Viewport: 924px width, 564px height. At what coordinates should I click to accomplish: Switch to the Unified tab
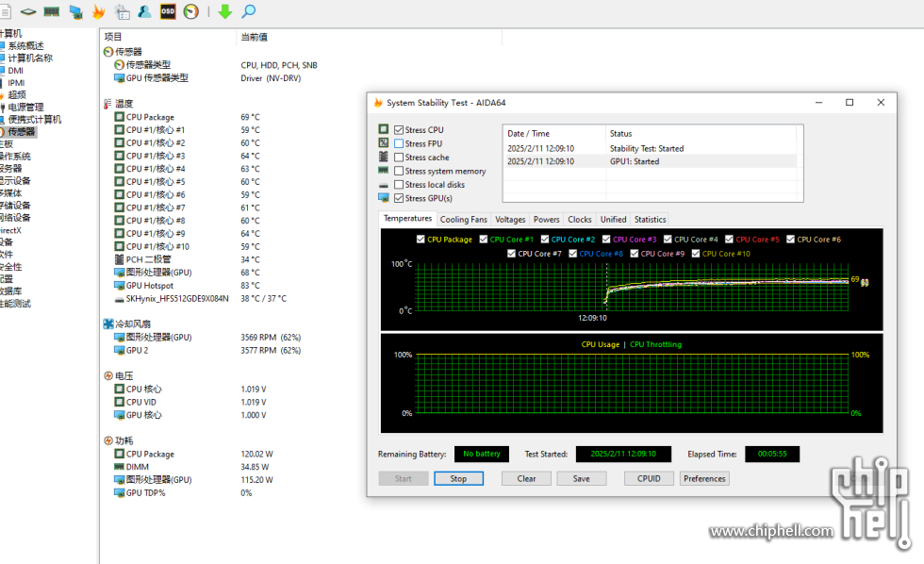click(614, 219)
